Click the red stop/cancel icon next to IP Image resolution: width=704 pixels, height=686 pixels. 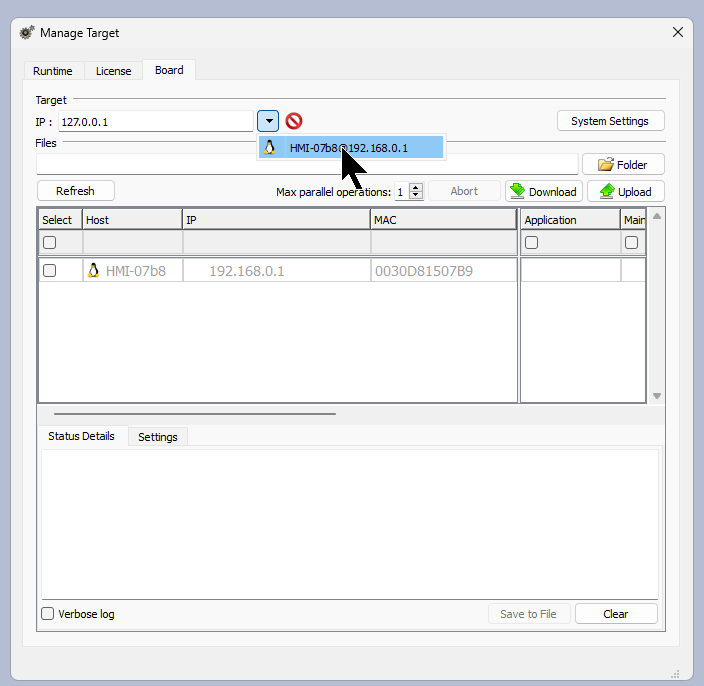point(294,121)
